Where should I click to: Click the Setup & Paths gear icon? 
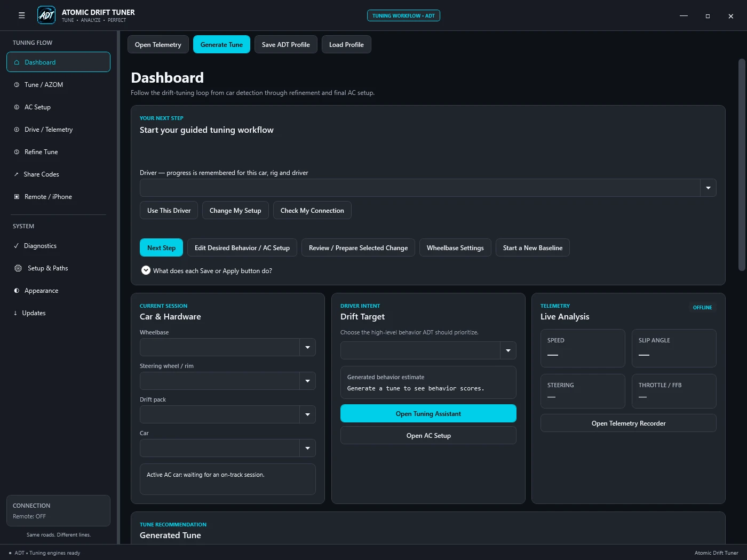tap(18, 268)
